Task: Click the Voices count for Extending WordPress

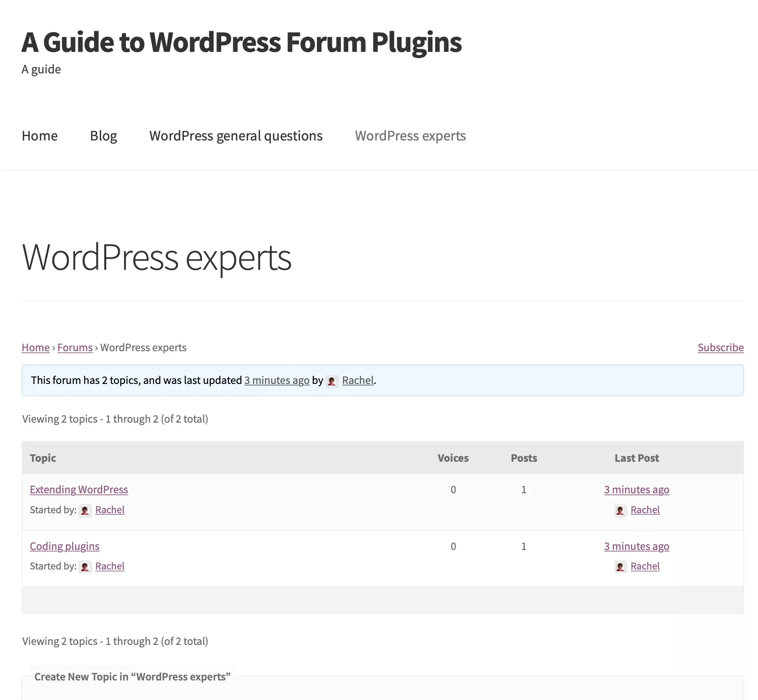Action: (x=453, y=490)
